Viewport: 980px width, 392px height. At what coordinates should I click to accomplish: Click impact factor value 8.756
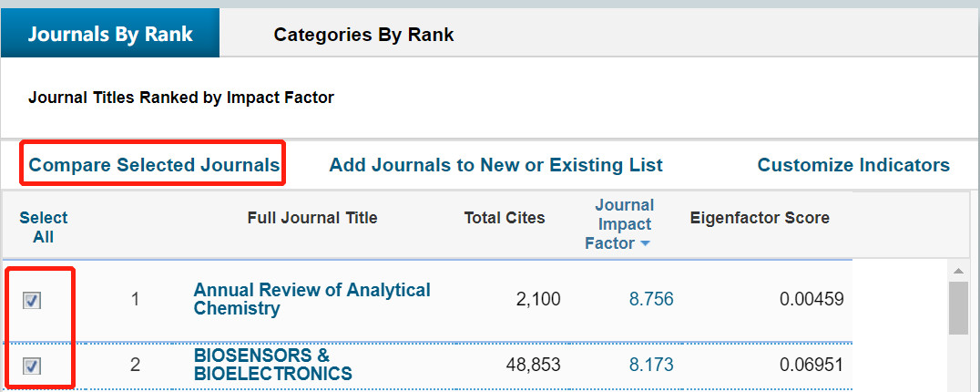(651, 299)
